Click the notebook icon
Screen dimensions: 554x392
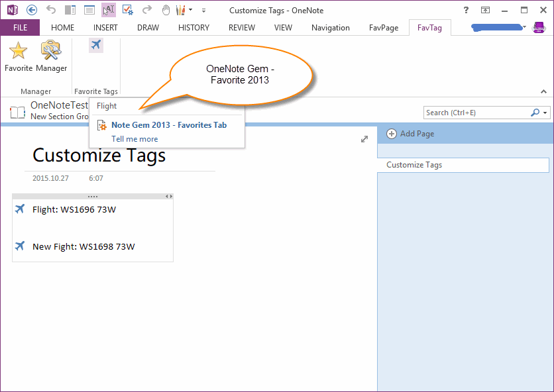[17, 113]
